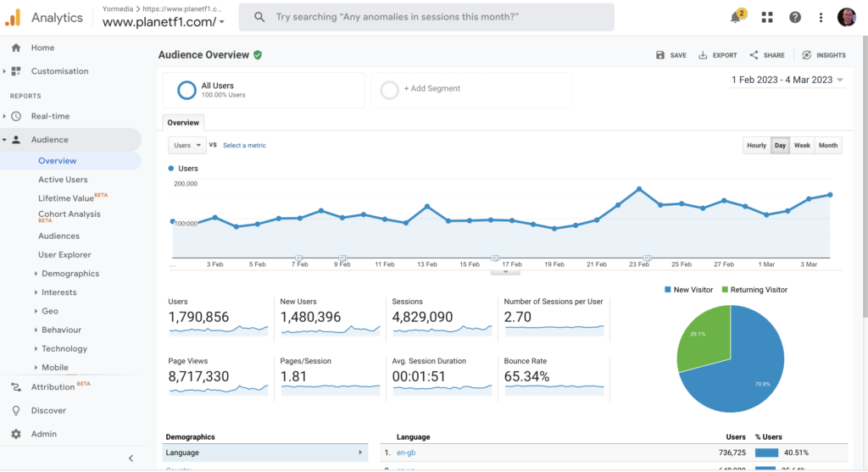Screen dimensions: 868x472
Task: Click the Export download icon
Action: 703,55
